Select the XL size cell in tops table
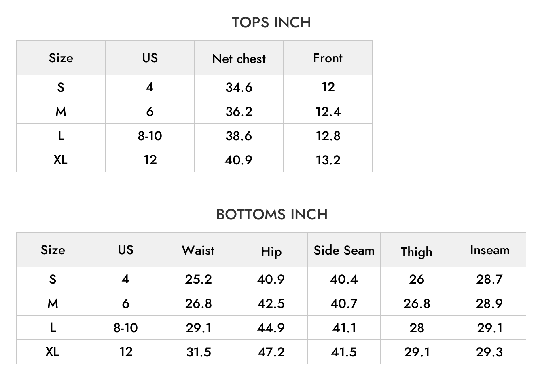This screenshot has height=392, width=542. [x=61, y=160]
